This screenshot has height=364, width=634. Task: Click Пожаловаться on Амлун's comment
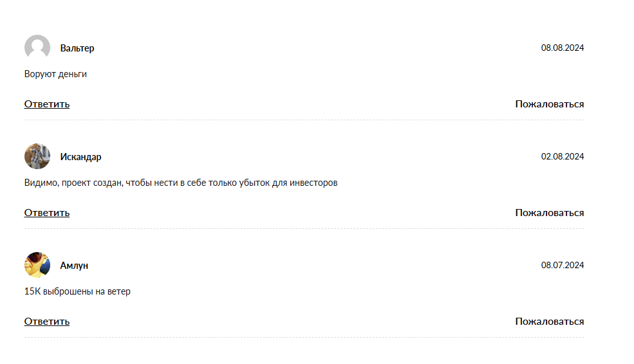point(550,322)
